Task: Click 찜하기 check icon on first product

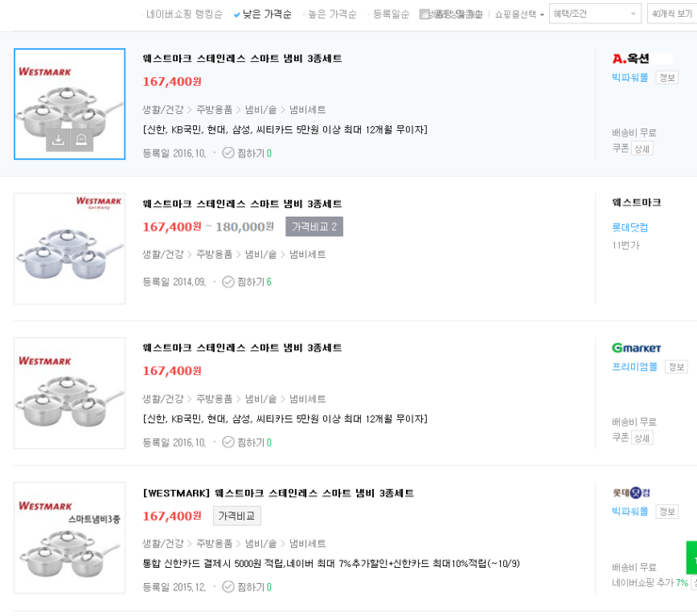Action: click(x=228, y=153)
